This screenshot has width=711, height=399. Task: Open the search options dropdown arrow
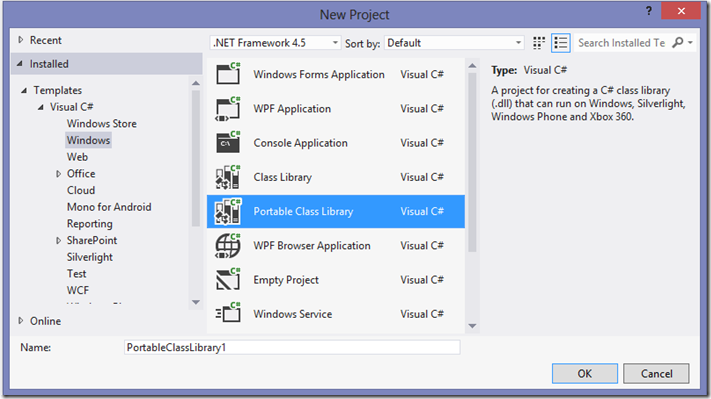click(690, 43)
